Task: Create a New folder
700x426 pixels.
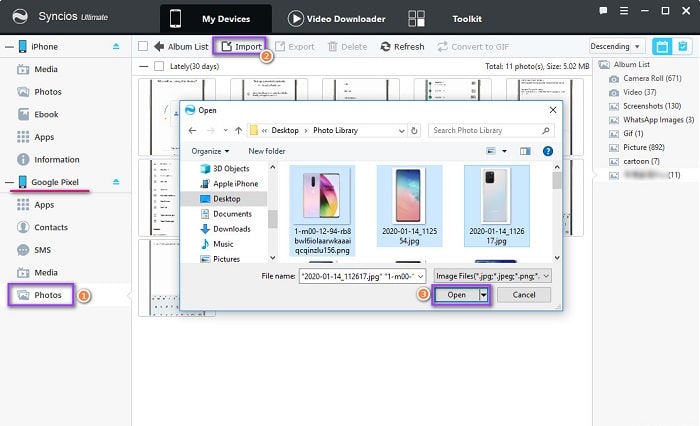Action: 267,151
